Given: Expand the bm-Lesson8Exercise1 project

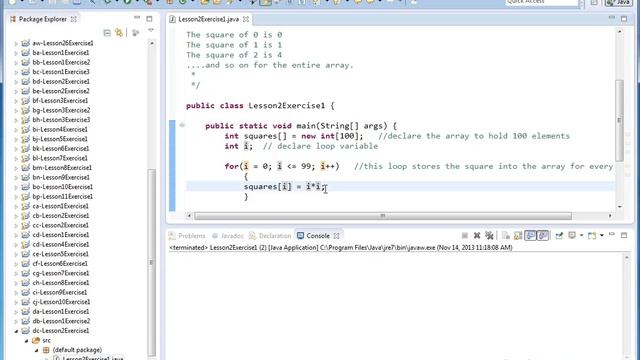Looking at the screenshot, I should coord(16,168).
